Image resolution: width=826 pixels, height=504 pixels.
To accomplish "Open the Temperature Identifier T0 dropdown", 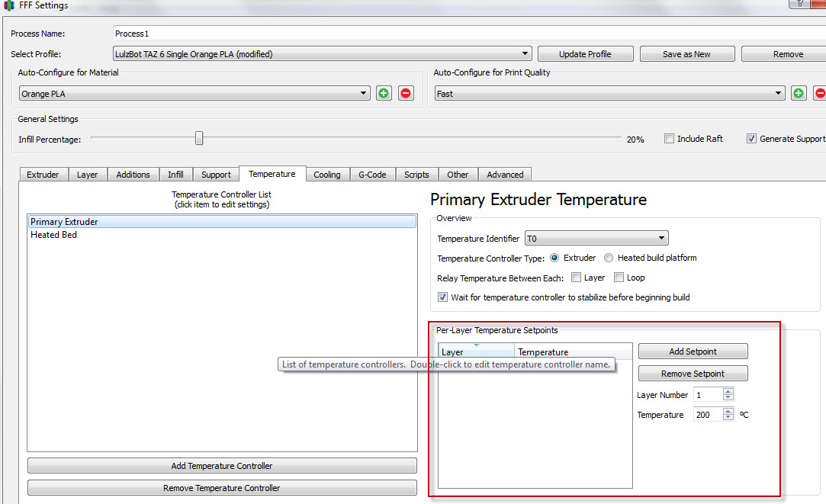I will [x=597, y=239].
